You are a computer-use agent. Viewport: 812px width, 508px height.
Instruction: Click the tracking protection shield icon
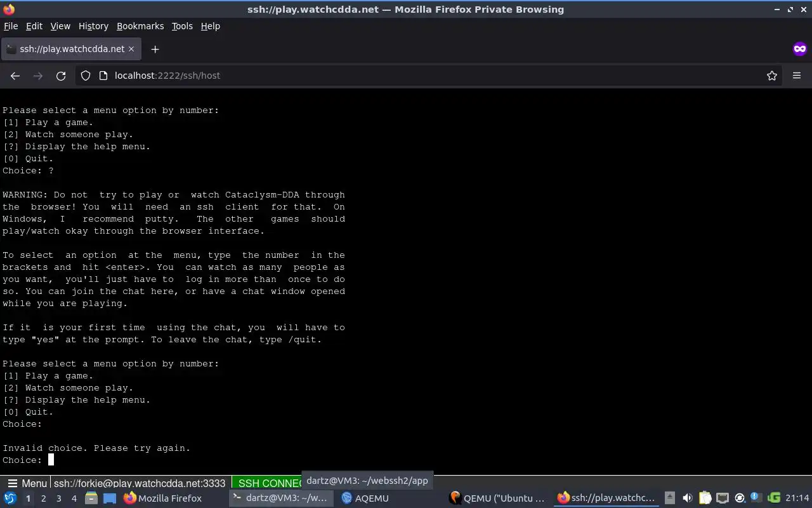[x=85, y=76]
